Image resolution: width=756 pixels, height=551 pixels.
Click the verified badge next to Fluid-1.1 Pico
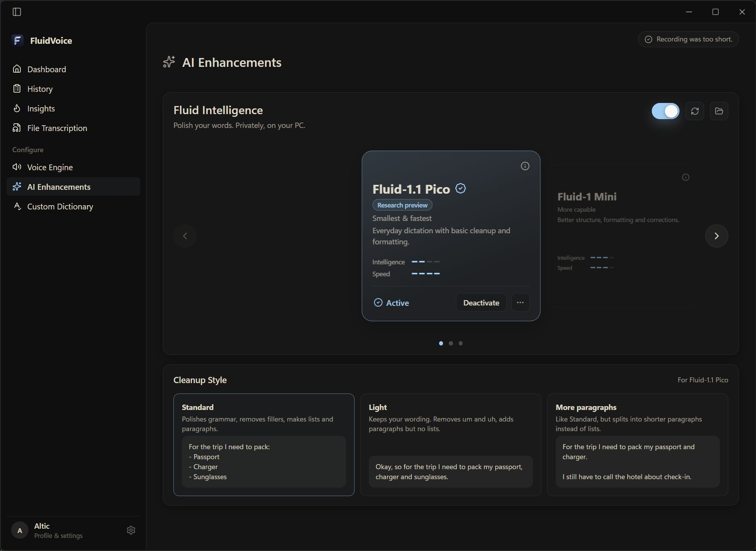coord(461,189)
